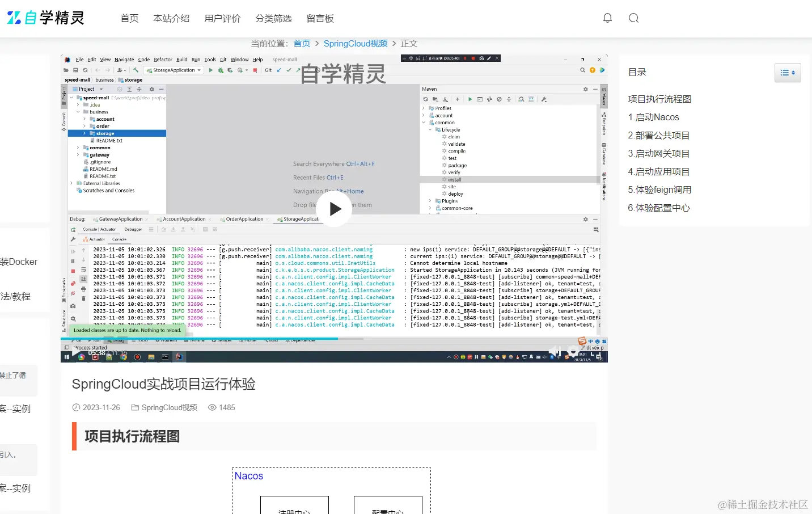Viewport: 812px width, 514px height.
Task: Click the 2023-11-26 publish date
Action: coord(102,407)
